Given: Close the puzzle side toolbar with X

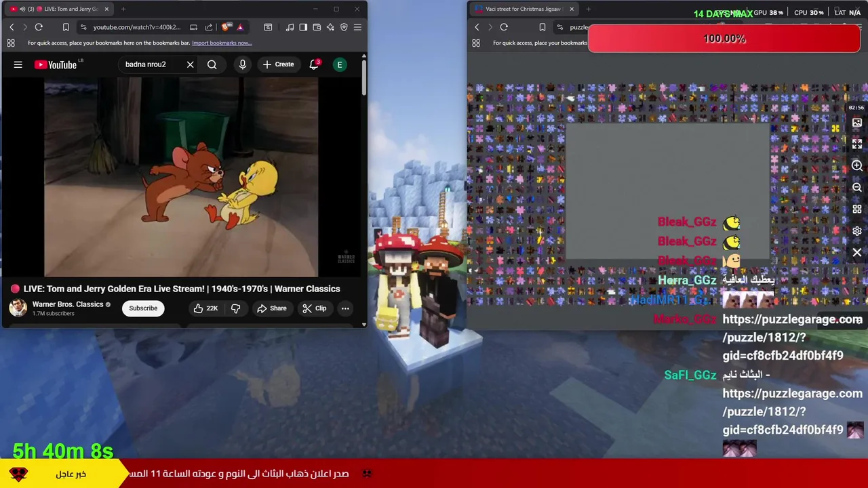Looking at the screenshot, I should 857,253.
